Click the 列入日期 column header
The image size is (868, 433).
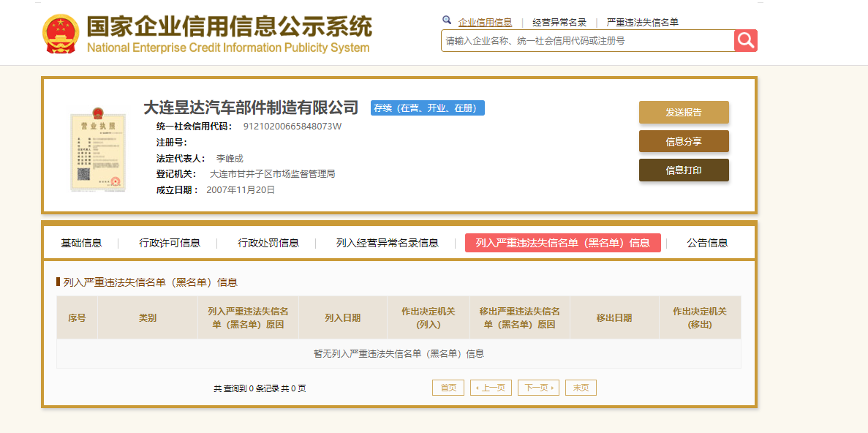tap(343, 318)
